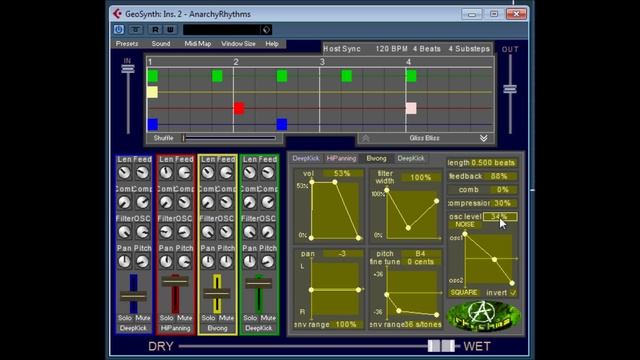This screenshot has height=360, width=640.
Task: Open preset list with double chevron
Action: pyautogui.click(x=484, y=138)
